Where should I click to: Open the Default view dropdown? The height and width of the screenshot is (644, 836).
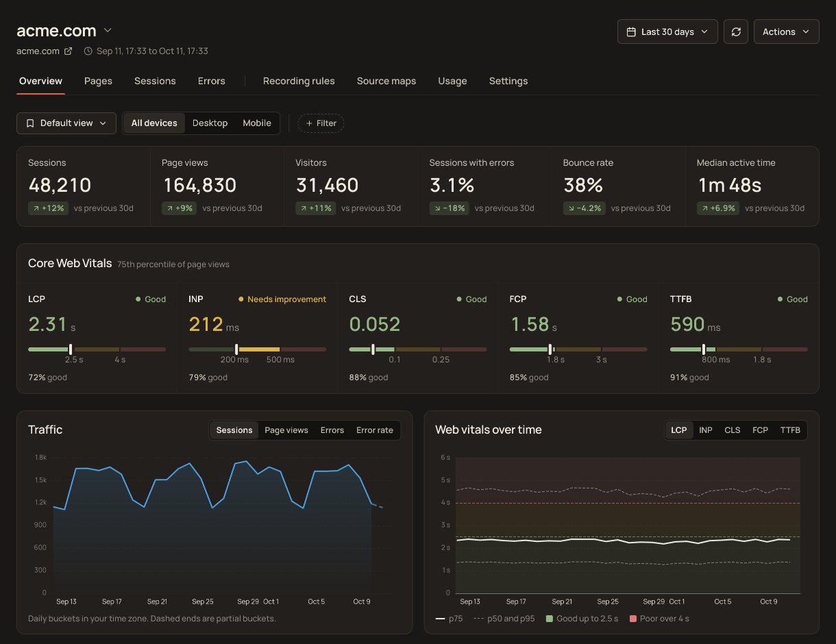(66, 123)
